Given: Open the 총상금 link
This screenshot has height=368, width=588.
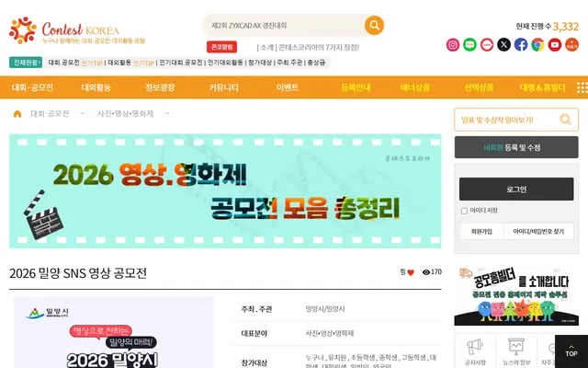Looking at the screenshot, I should click(x=316, y=63).
